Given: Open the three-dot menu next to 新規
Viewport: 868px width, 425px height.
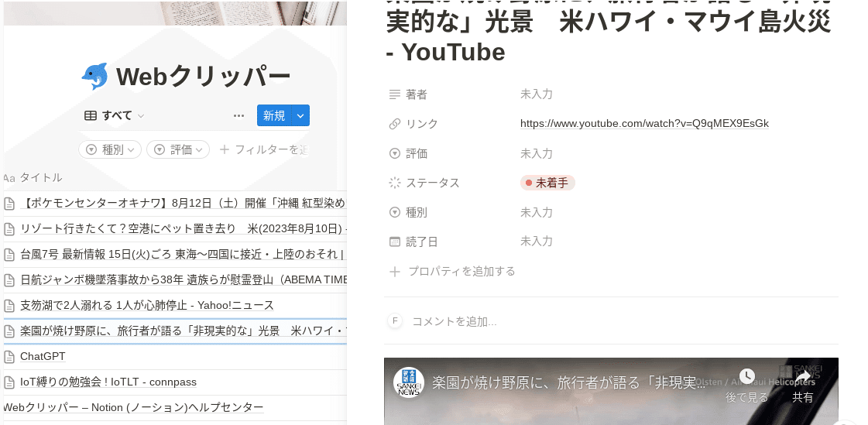Looking at the screenshot, I should pos(238,115).
